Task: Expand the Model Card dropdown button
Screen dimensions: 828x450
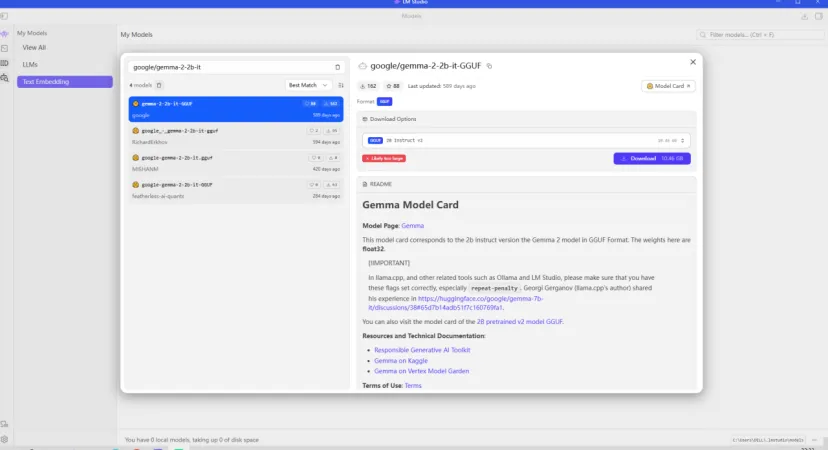Action: coord(668,86)
